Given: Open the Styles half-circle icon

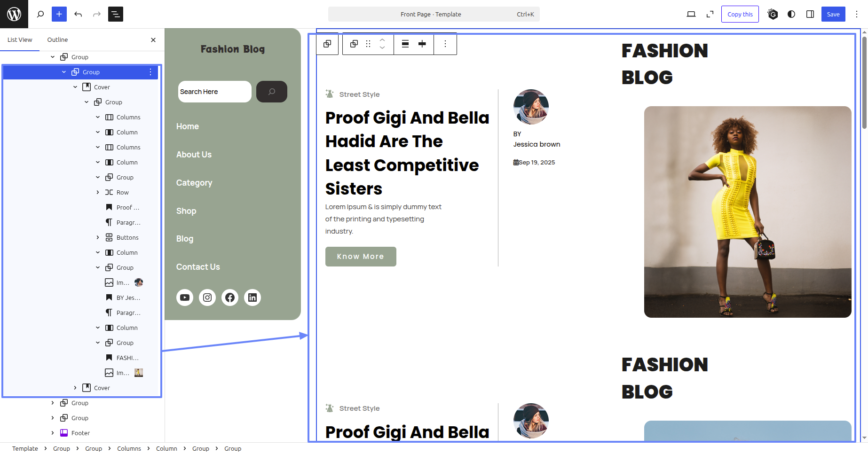Looking at the screenshot, I should pos(791,14).
